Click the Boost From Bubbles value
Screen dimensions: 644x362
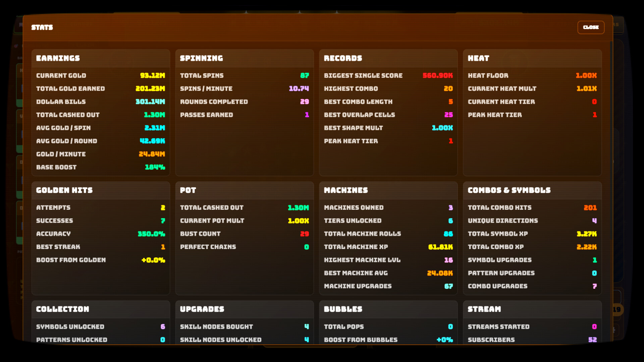click(x=444, y=340)
